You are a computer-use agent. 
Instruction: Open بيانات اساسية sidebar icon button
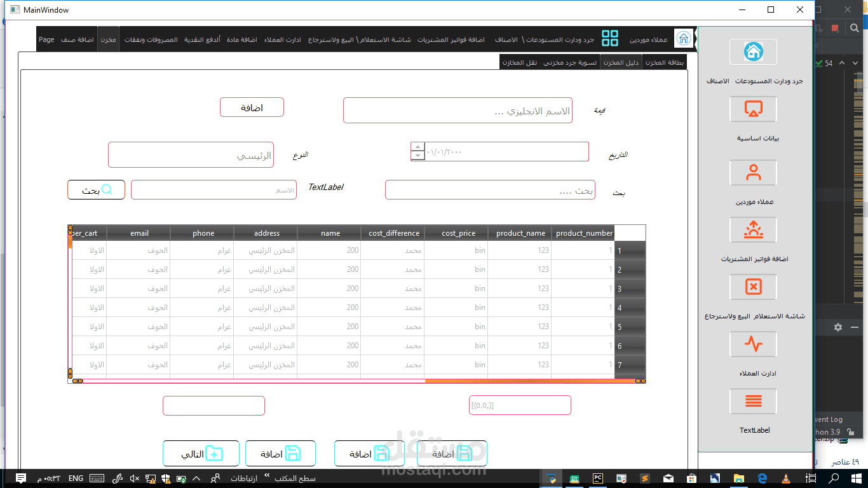(753, 109)
